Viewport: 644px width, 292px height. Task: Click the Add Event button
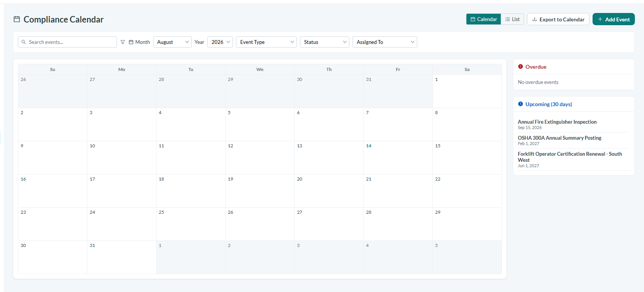pyautogui.click(x=614, y=19)
